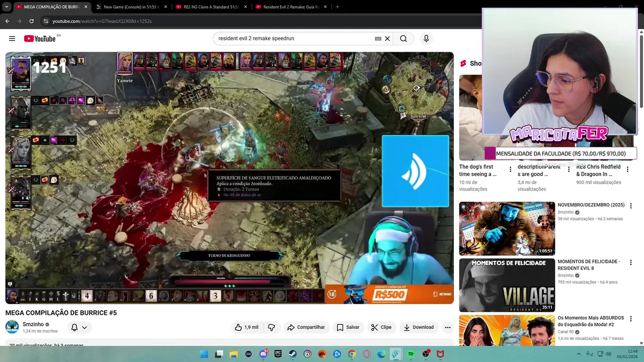
Task: Open the Village 'Momentos de Felicidade' thumbnail
Action: 507,285
